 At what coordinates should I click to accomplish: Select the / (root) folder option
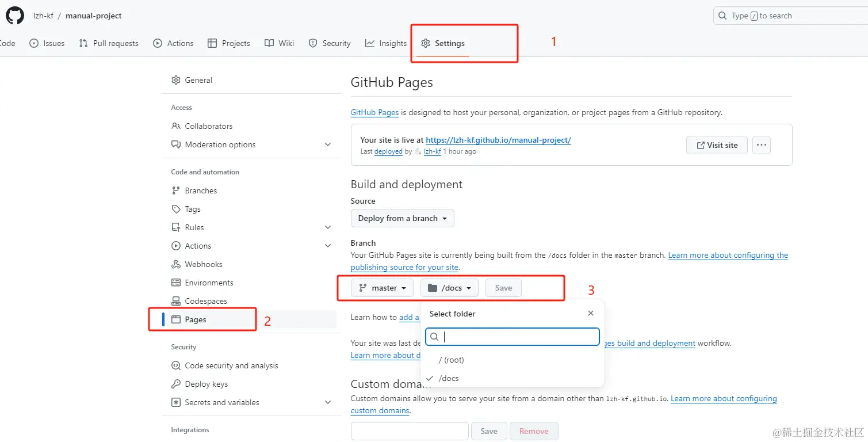(451, 360)
